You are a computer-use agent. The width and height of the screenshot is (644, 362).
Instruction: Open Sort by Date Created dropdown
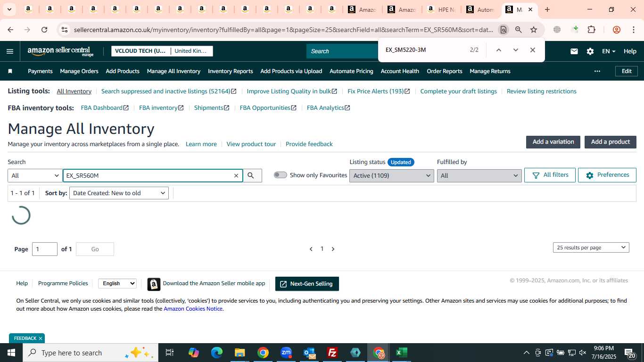pos(119,193)
